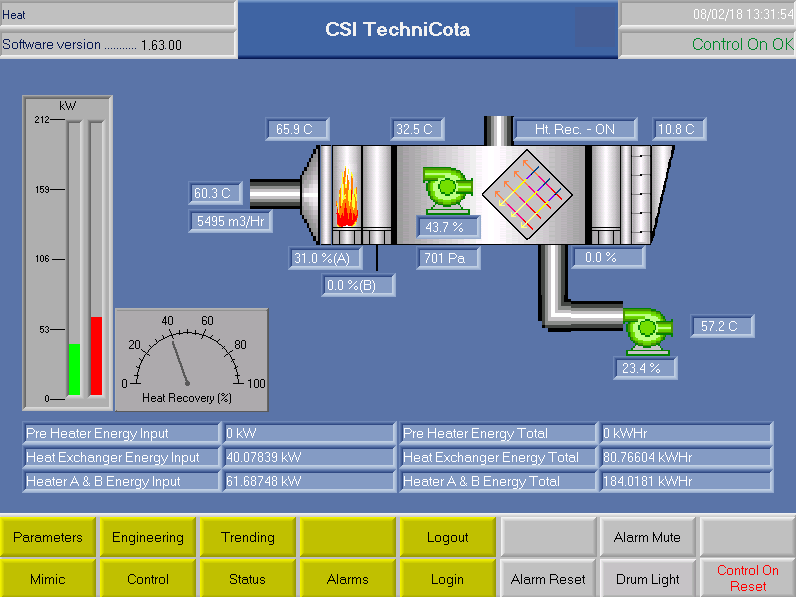This screenshot has height=597, width=796.
Task: Go to the Mimic screen
Action: [x=48, y=579]
